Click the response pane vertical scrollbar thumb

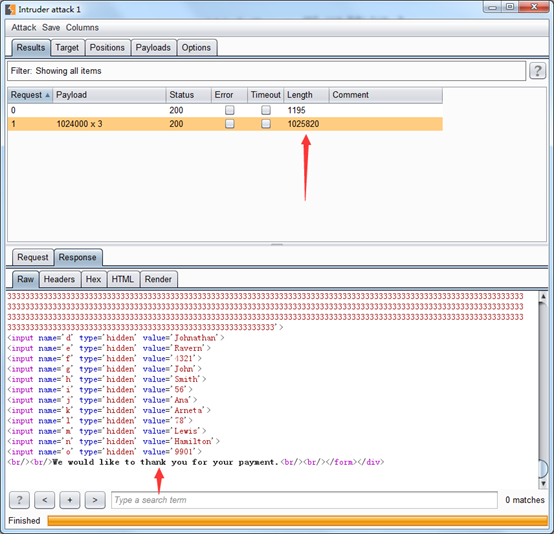543,469
